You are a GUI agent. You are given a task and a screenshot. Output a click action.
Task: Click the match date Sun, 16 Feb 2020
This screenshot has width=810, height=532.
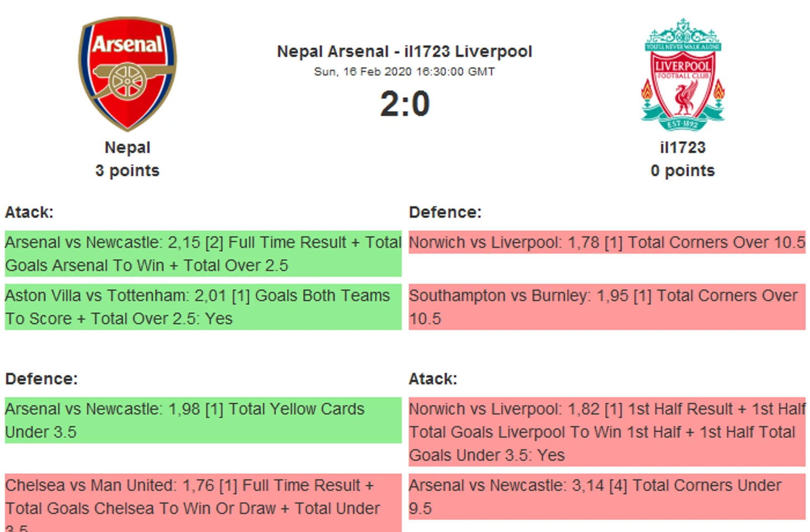[x=363, y=72]
